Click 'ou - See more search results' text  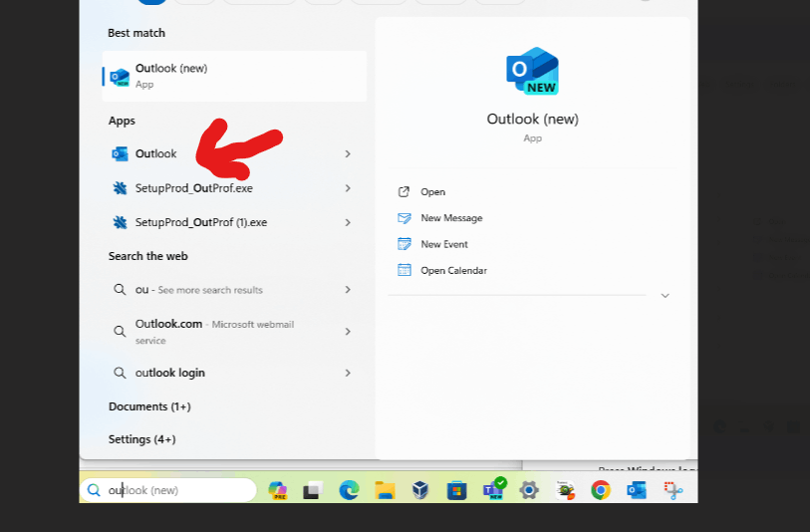[x=199, y=290]
